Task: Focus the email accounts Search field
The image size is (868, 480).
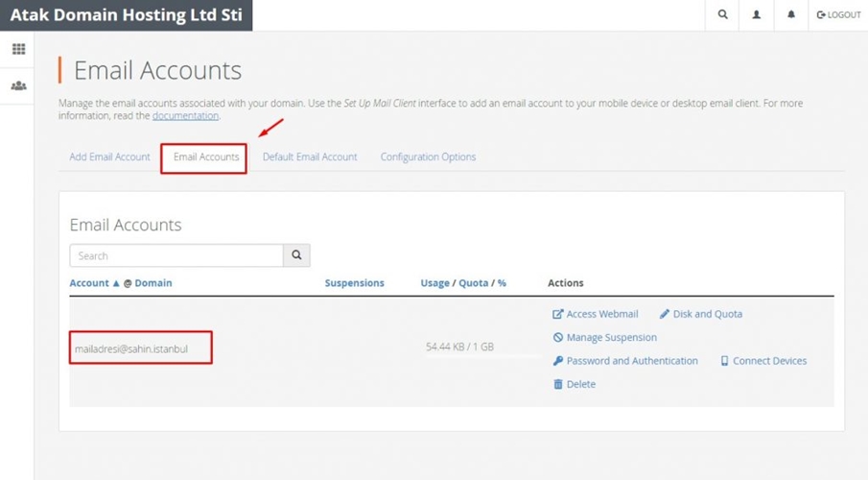Action: 176,255
